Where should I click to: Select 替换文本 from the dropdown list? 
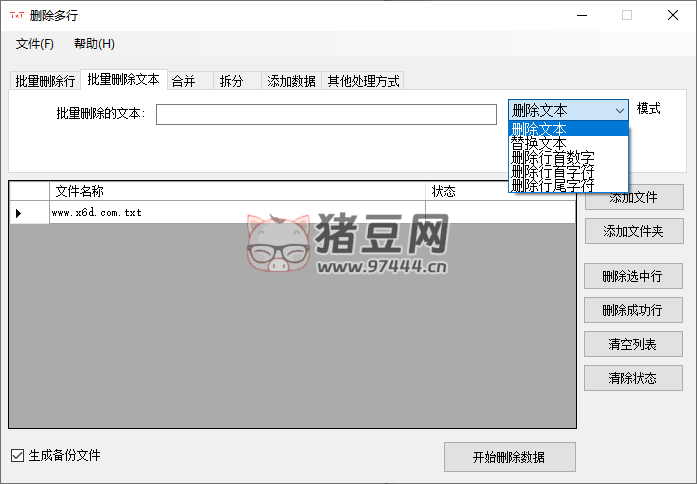tap(539, 143)
